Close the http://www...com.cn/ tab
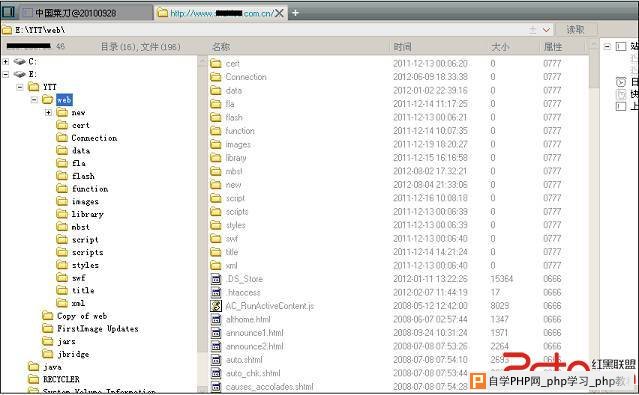 pos(279,13)
